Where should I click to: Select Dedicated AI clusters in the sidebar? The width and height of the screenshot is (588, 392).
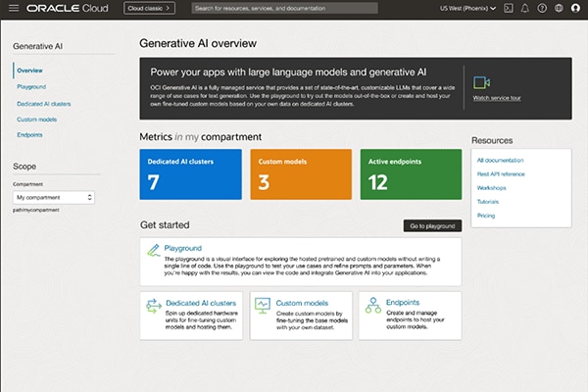44,104
